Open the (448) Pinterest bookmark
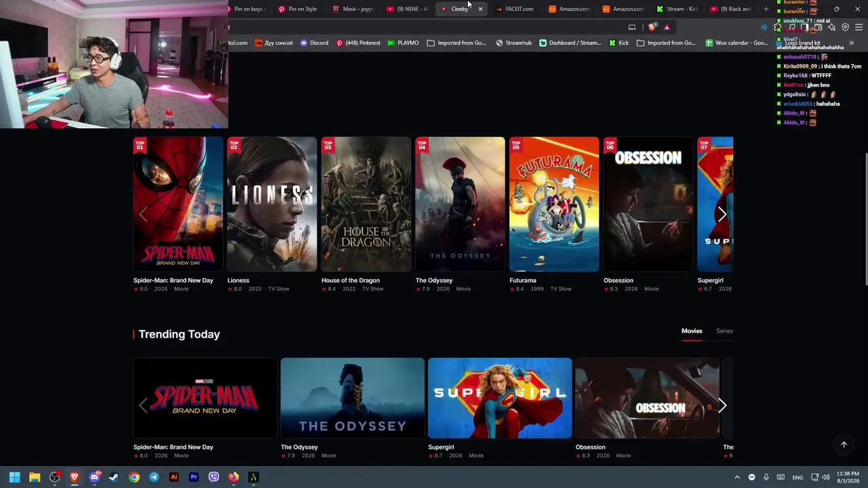 click(x=358, y=43)
